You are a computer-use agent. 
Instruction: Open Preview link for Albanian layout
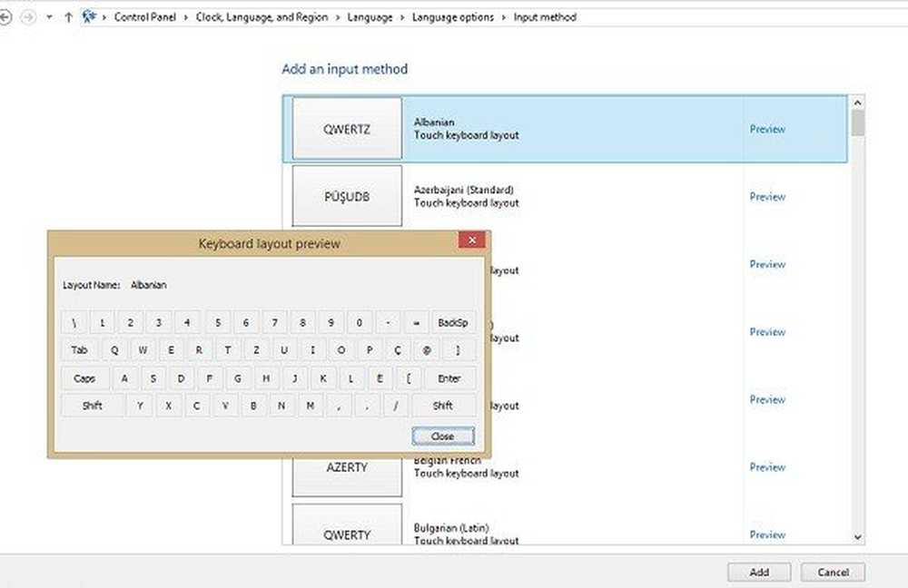click(767, 129)
